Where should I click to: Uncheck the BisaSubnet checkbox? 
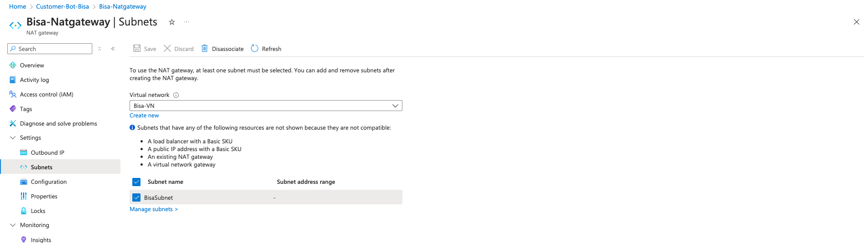[x=136, y=197]
